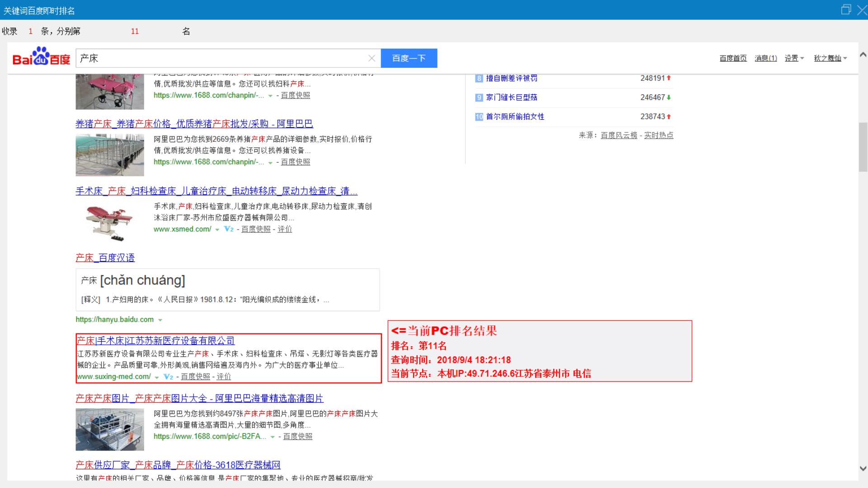Click the vertical scrollbar thumb
Image resolution: width=868 pixels, height=488 pixels.
pyautogui.click(x=863, y=147)
